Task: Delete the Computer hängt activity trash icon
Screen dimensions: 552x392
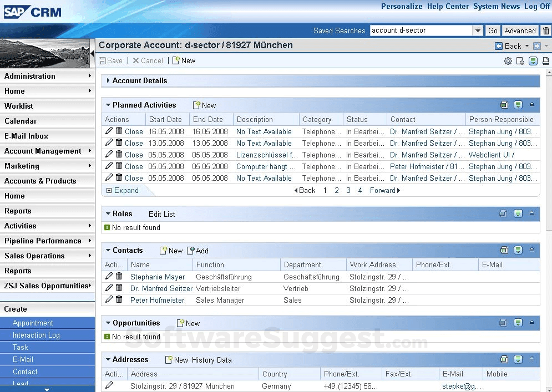Action: coord(119,166)
